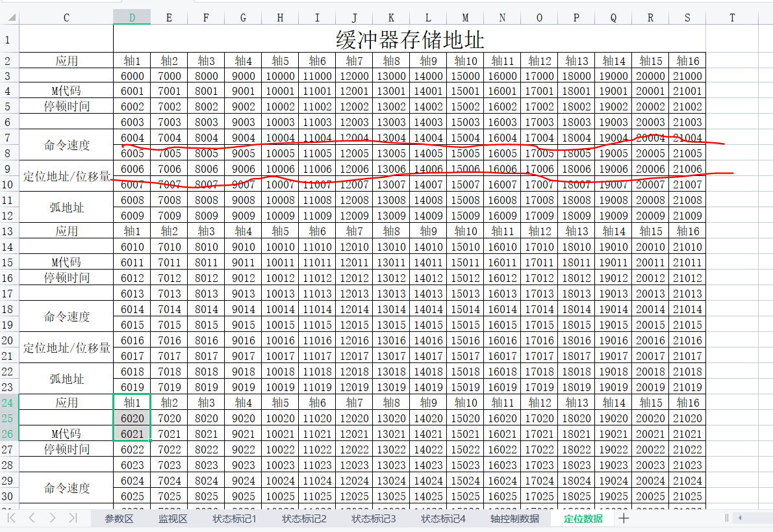Switch to 状态标记3 sheet tab

coord(374,518)
